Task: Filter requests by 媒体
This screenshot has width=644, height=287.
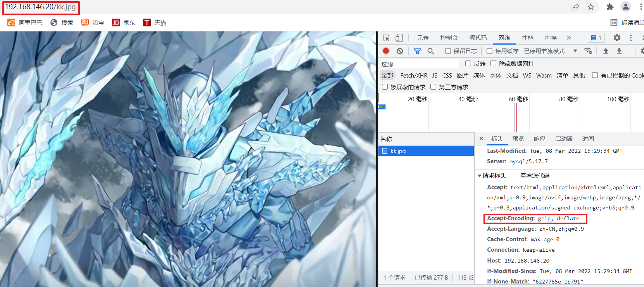Action: point(479,75)
